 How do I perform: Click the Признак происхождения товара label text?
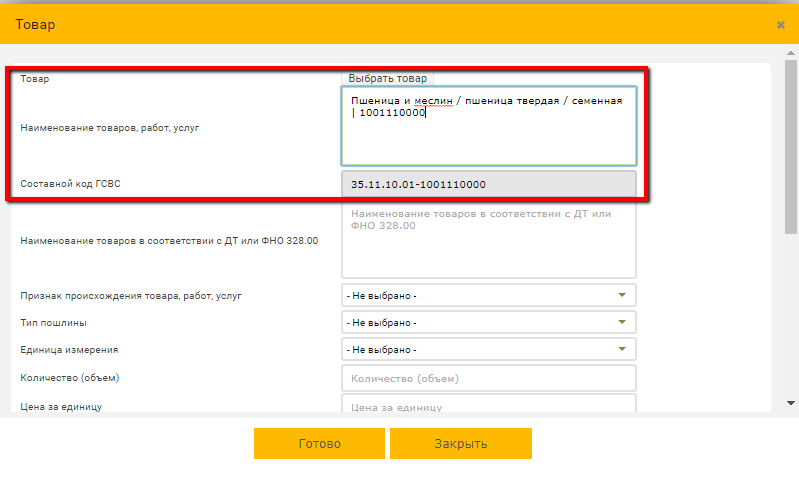[x=131, y=296]
